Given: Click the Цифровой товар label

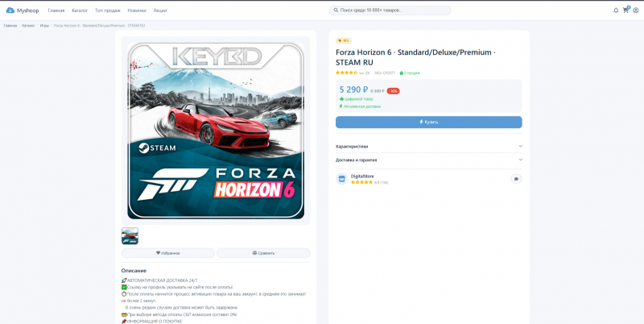Looking at the screenshot, I should (x=356, y=99).
